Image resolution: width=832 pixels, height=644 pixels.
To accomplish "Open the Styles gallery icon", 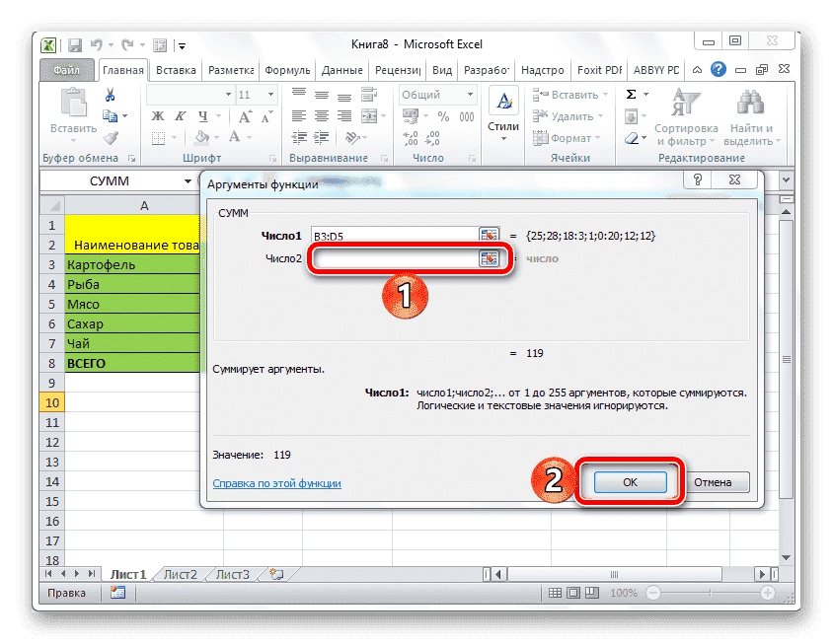I will 503,102.
